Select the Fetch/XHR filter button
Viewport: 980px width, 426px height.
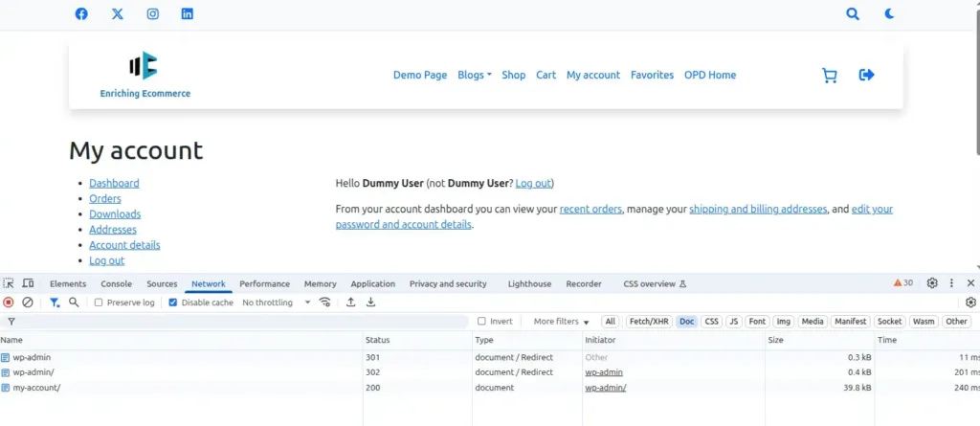(648, 322)
